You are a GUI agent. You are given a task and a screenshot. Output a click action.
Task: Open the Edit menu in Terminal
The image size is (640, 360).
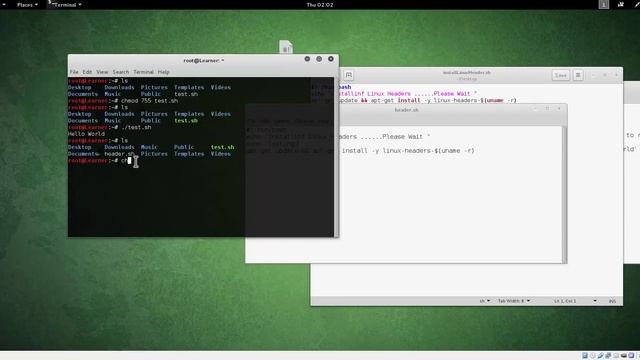[87, 72]
